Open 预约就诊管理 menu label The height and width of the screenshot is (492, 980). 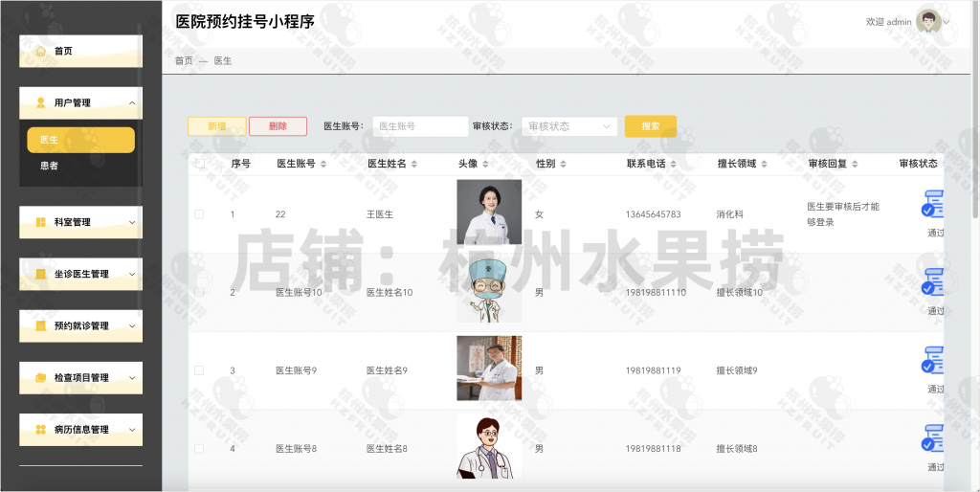pyautogui.click(x=81, y=325)
